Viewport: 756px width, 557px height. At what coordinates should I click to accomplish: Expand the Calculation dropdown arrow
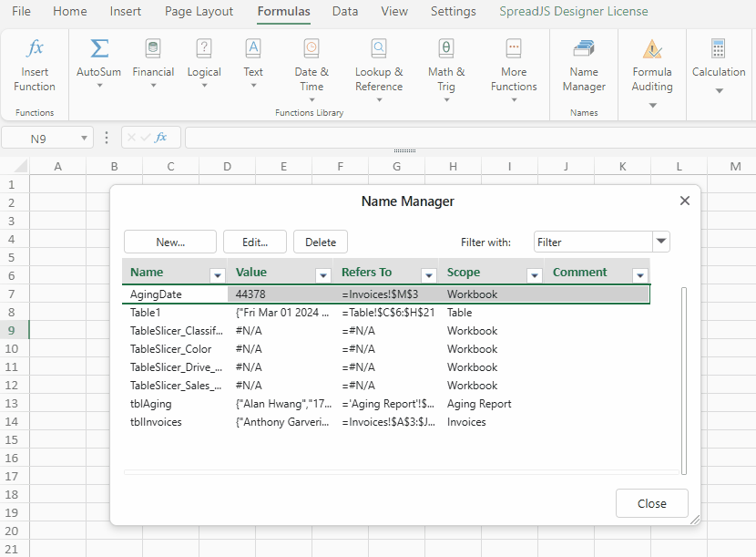point(719,91)
